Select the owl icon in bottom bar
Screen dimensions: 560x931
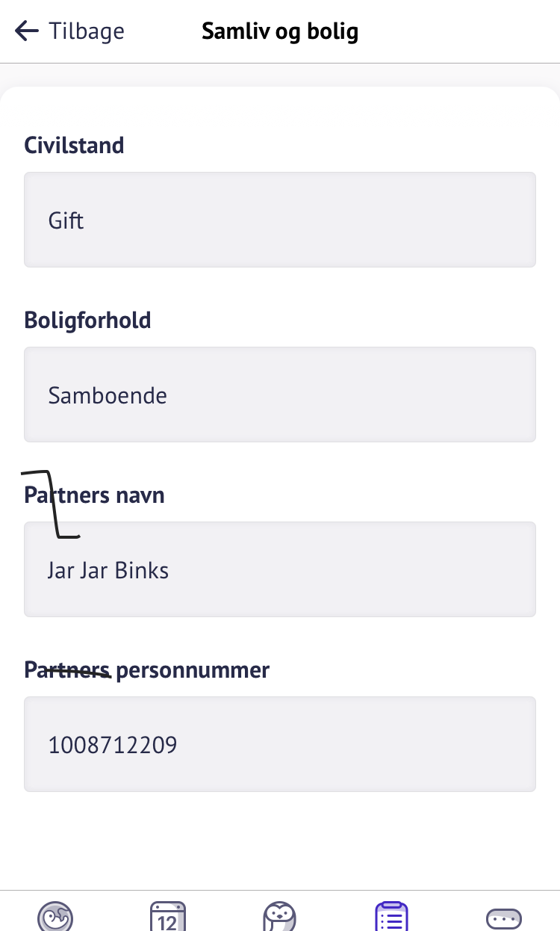[x=280, y=916]
